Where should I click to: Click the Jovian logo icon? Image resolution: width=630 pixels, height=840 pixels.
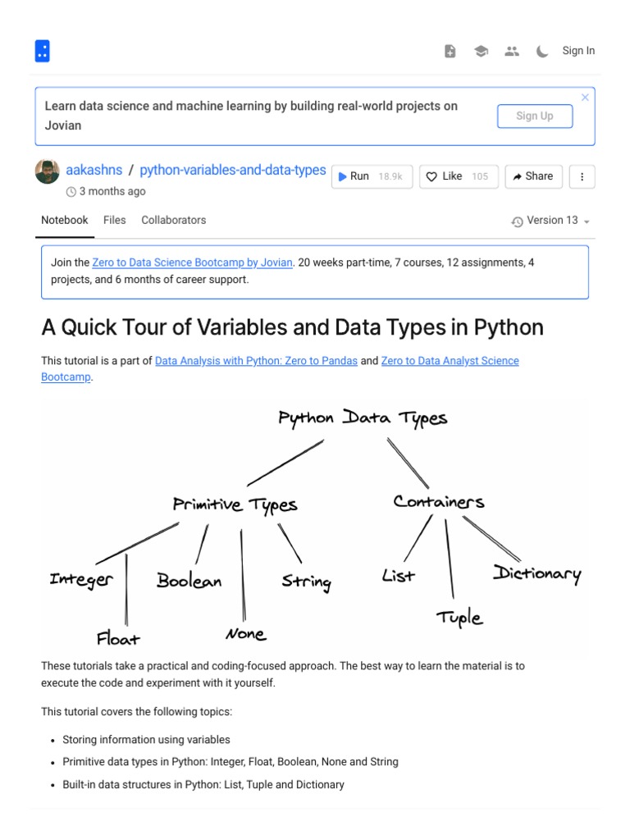tap(43, 51)
